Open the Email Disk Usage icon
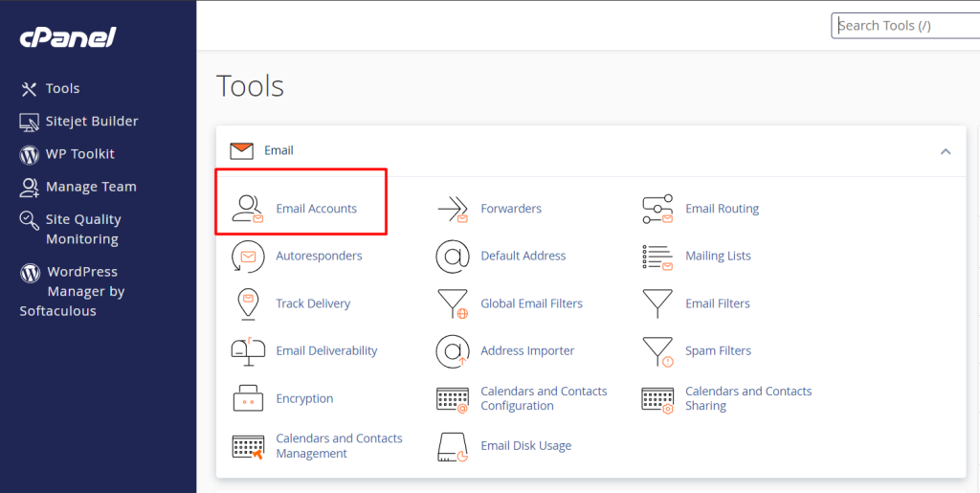 coord(452,446)
